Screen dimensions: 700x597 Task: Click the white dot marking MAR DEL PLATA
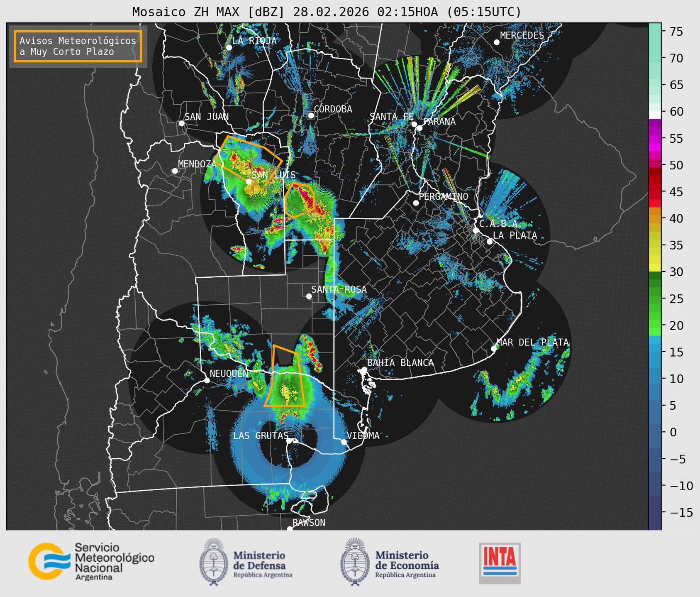pyautogui.click(x=494, y=349)
